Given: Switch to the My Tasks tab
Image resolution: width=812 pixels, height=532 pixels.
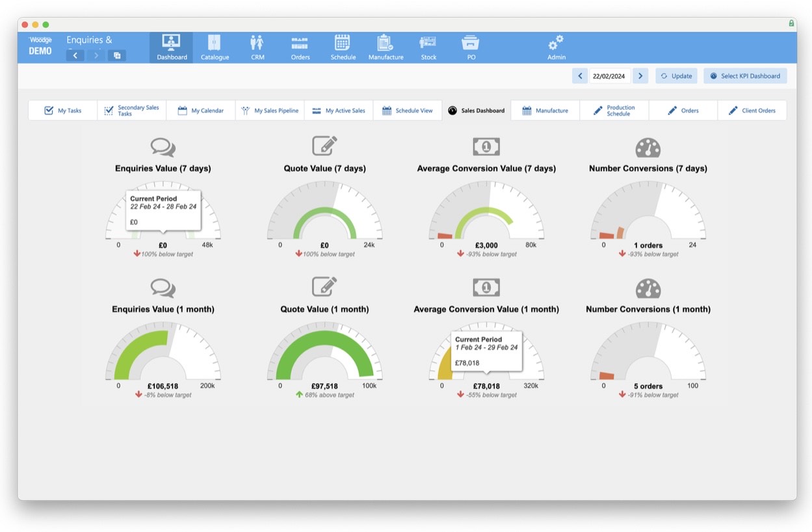Looking at the screenshot, I should click(x=63, y=111).
